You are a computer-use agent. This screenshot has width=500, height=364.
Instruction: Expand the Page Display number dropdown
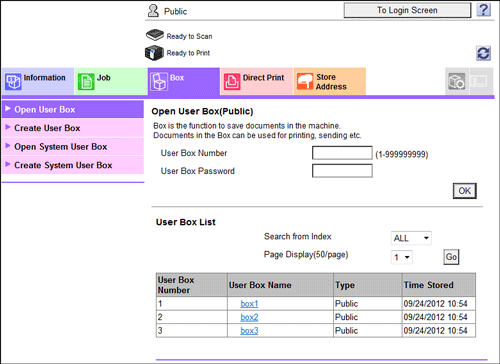(402, 257)
